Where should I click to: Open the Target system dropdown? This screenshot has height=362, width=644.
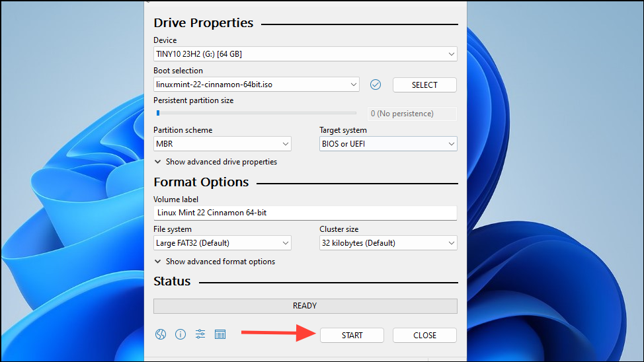388,143
